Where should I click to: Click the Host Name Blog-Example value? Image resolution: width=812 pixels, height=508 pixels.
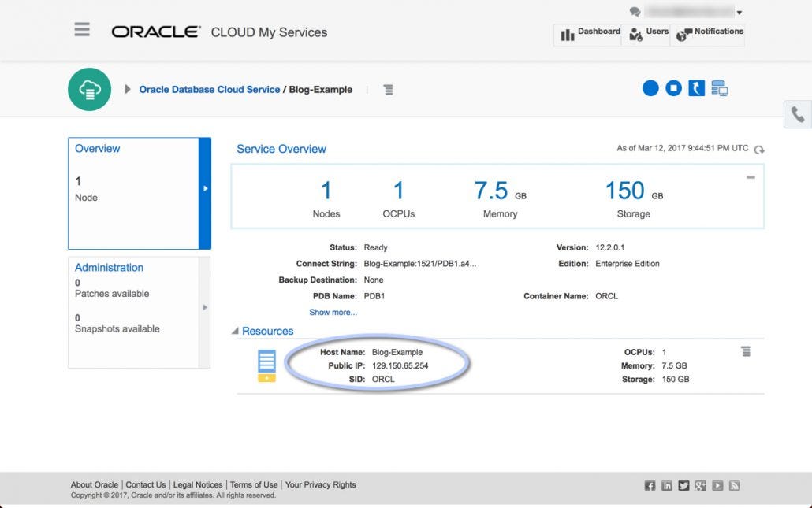coord(397,352)
